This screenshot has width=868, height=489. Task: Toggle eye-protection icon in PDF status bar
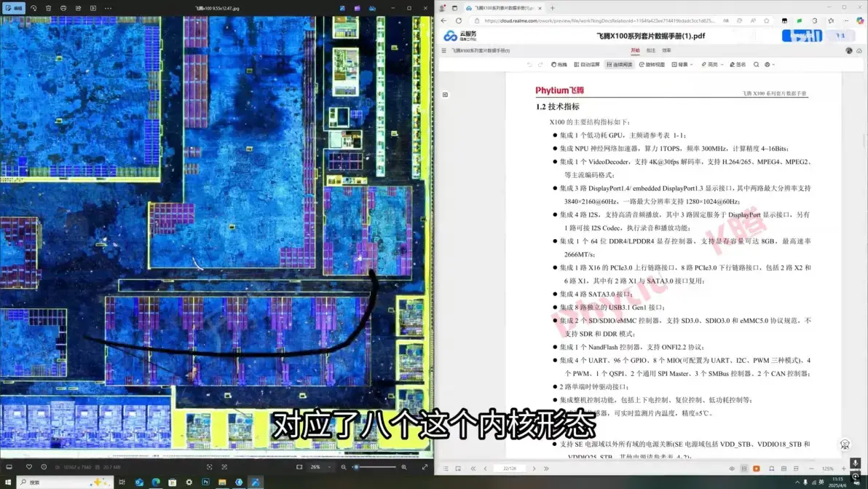[x=732, y=469]
